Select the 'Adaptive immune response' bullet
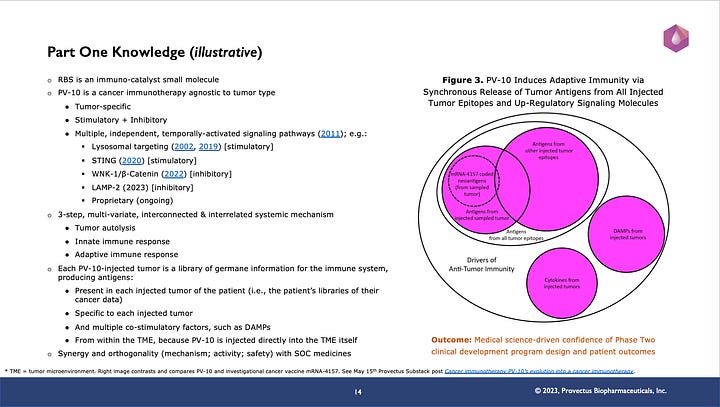The image size is (720, 407). click(126, 254)
